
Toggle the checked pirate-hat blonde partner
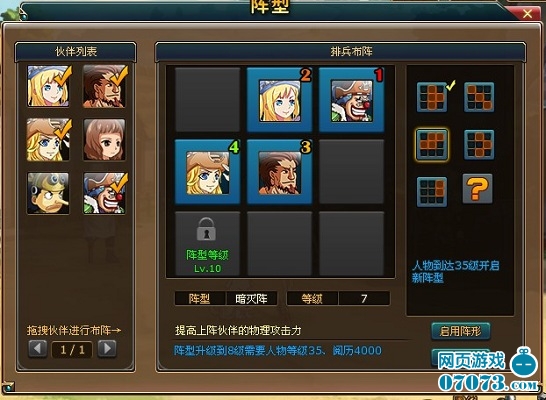tap(48, 140)
